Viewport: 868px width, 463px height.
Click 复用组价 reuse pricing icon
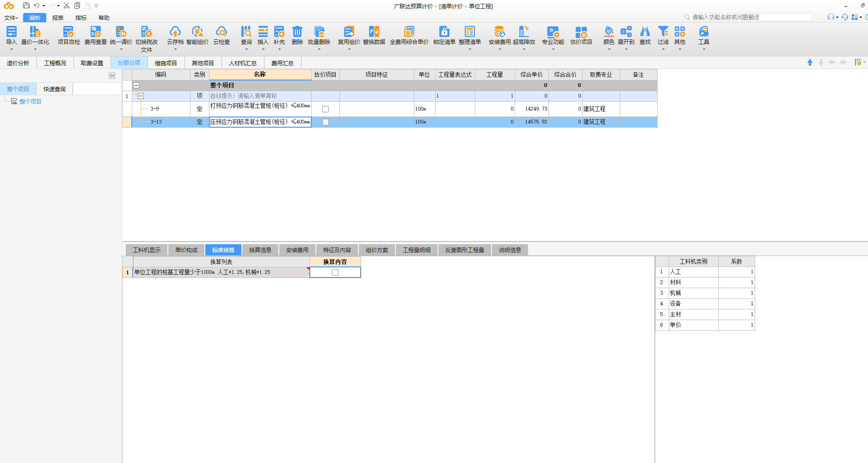tap(349, 31)
